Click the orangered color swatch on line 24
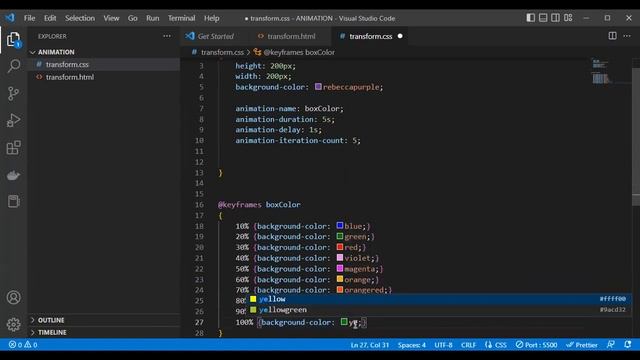 [340, 289]
